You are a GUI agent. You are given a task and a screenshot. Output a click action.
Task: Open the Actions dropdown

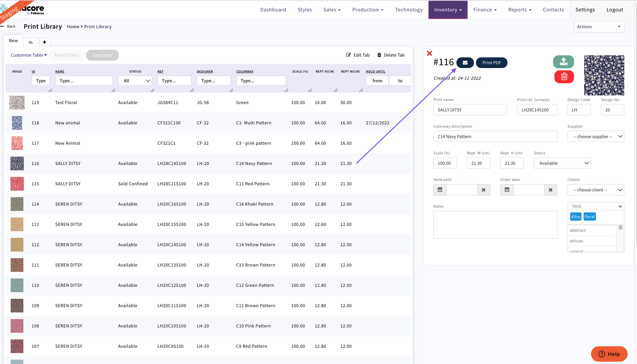click(598, 27)
